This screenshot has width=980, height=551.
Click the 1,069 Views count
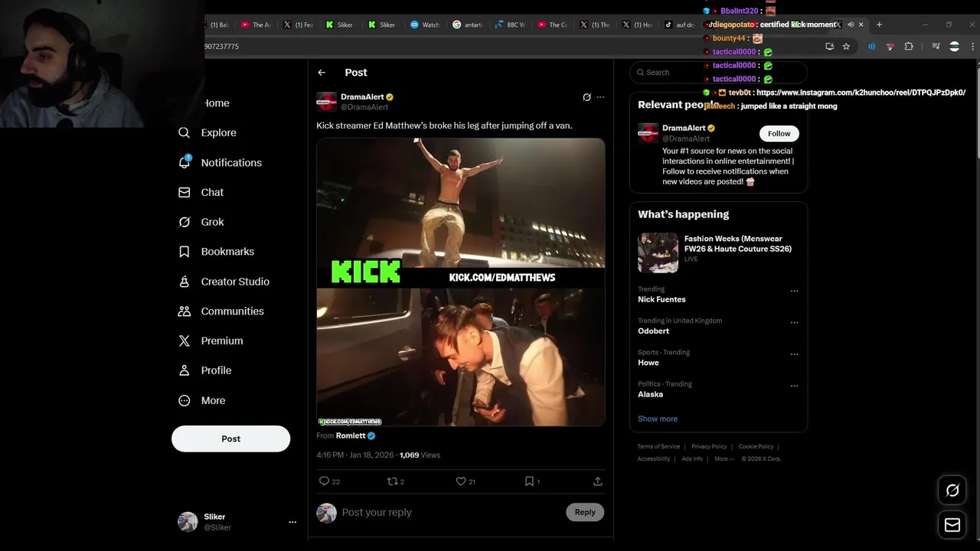pos(420,455)
